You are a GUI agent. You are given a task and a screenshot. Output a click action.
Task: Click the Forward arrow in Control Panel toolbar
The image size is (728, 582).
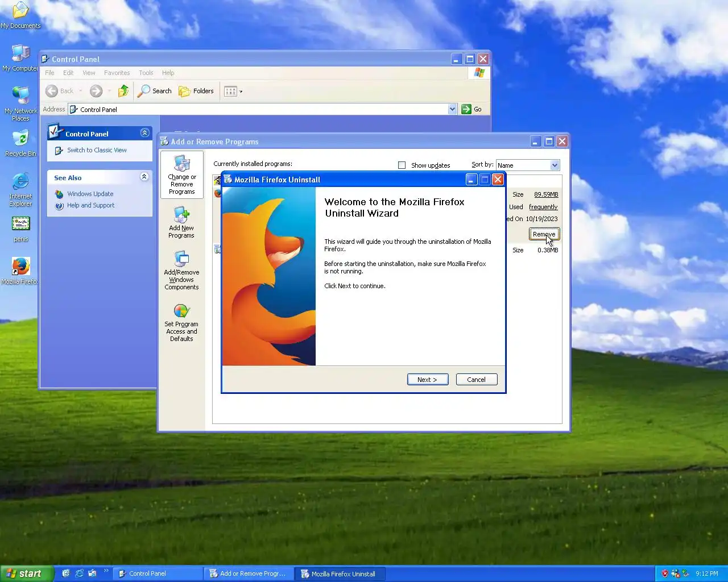96,91
